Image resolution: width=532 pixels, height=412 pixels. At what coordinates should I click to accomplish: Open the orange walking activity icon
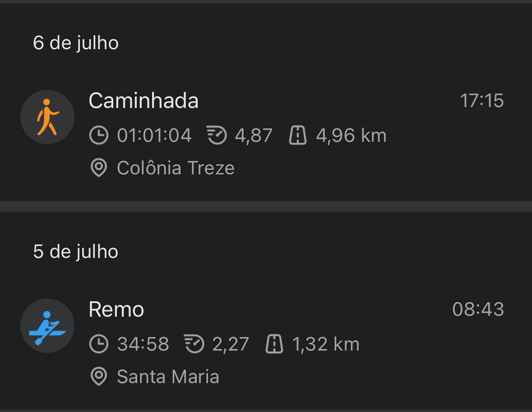[47, 117]
